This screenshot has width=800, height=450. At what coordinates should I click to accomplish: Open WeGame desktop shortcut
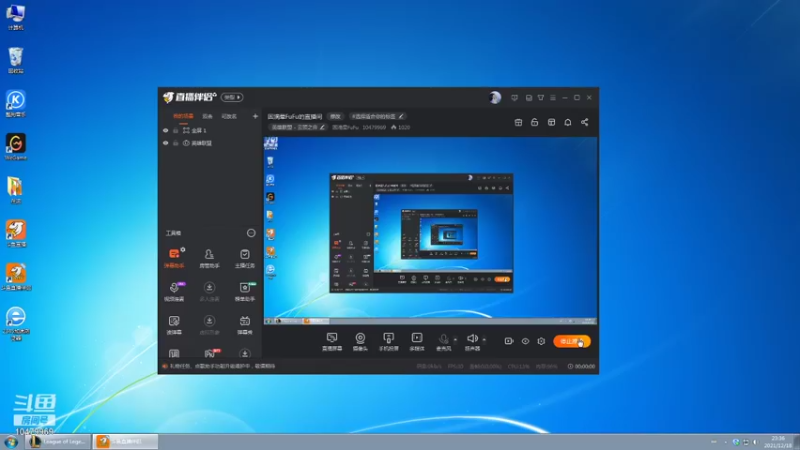(16, 147)
